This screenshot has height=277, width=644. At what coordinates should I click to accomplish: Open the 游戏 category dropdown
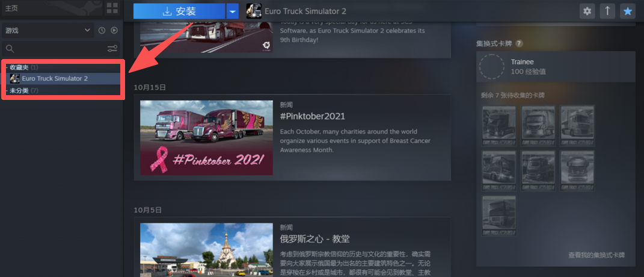tap(48, 31)
